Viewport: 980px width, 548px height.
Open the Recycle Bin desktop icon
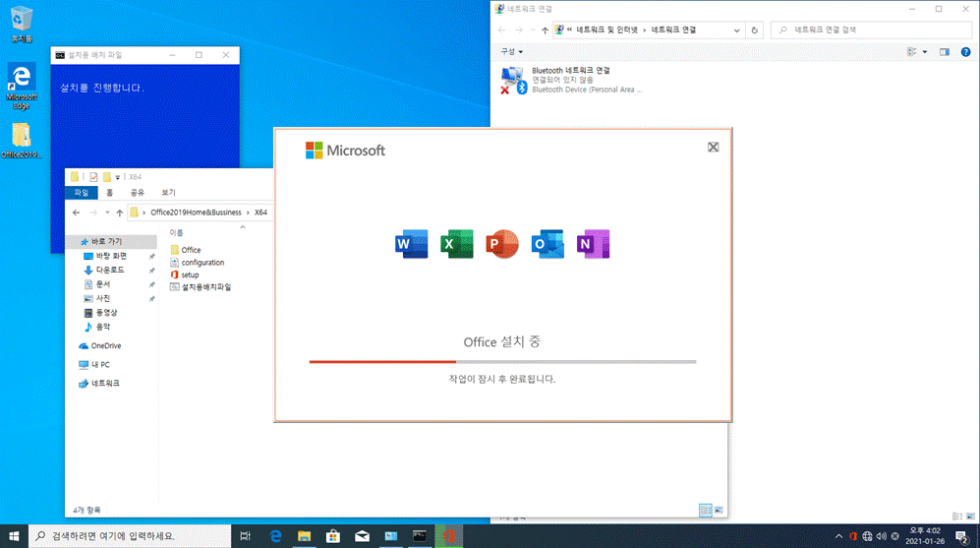tap(22, 25)
